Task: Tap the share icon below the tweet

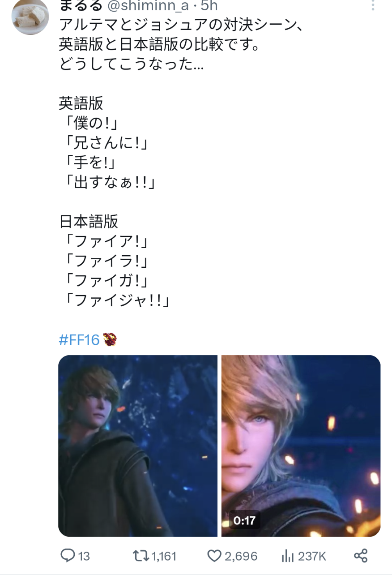Action: [x=360, y=556]
